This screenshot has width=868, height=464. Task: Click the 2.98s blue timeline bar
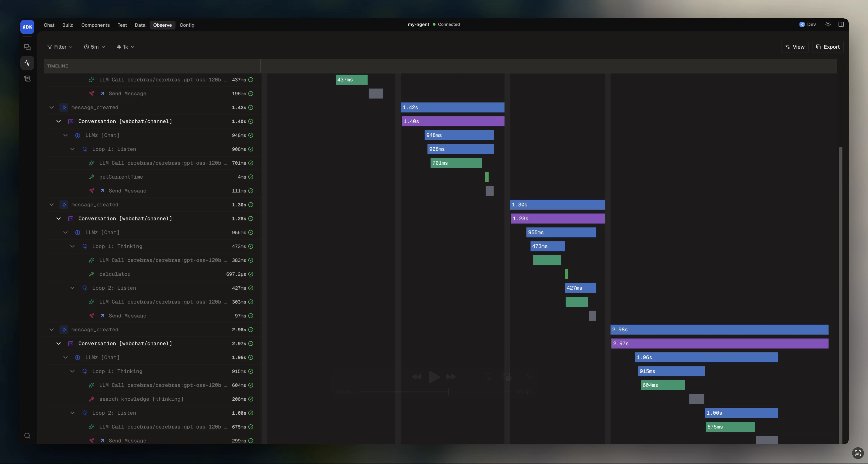(719, 330)
